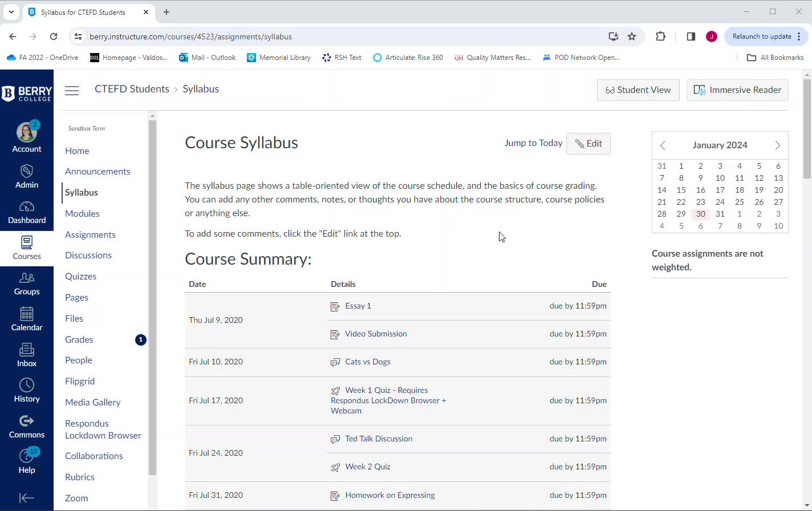This screenshot has height=511, width=812.
Task: Toggle the Chrome side panel icon
Action: click(x=691, y=36)
